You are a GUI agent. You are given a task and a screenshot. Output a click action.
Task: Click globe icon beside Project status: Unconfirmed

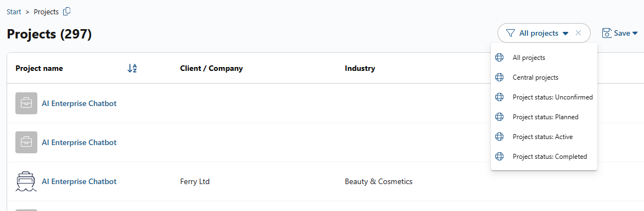tap(500, 97)
